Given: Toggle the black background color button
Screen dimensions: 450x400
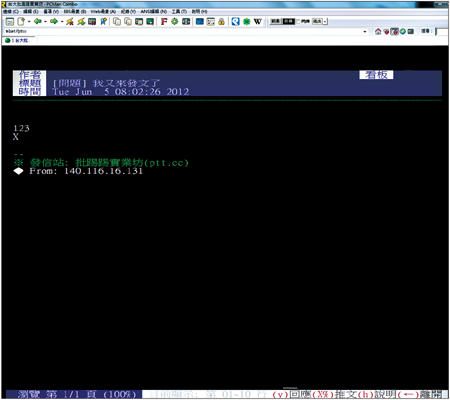Looking at the screenshot, I should pos(289,21).
